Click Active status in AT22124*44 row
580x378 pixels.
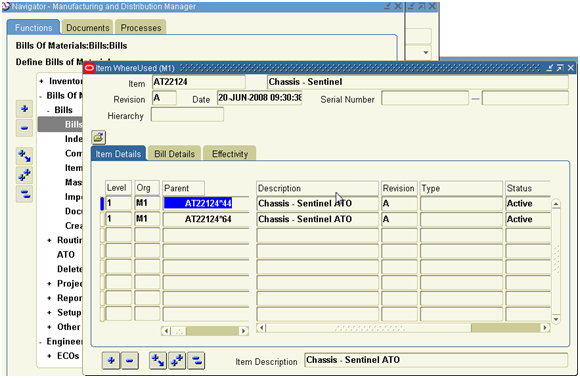coord(528,203)
